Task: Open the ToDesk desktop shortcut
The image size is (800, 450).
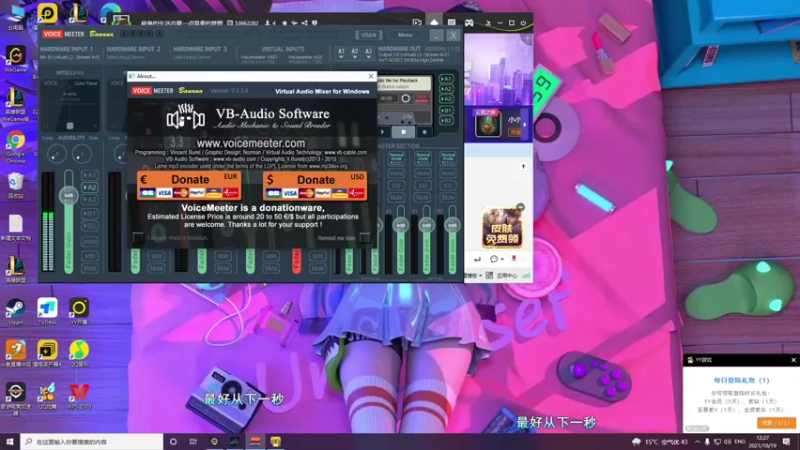Action: click(x=47, y=312)
